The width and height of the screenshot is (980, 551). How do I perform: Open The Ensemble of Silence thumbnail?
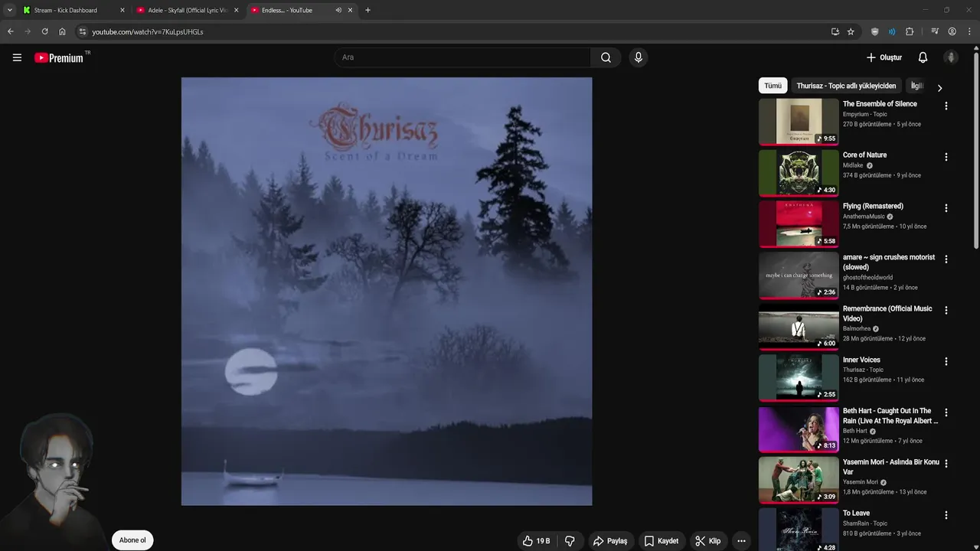click(799, 121)
